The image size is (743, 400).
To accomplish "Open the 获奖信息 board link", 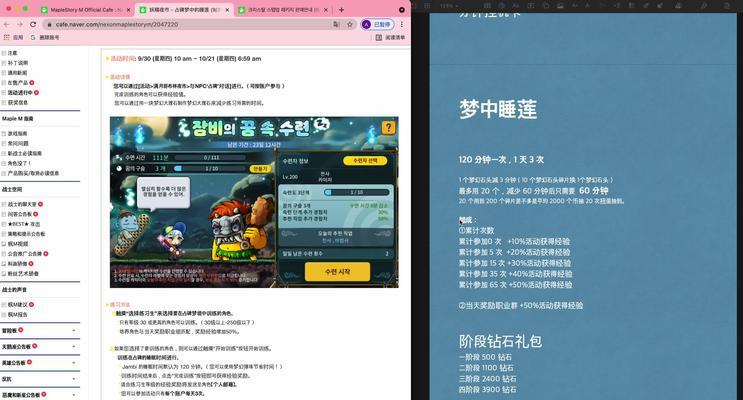I will click(x=18, y=102).
